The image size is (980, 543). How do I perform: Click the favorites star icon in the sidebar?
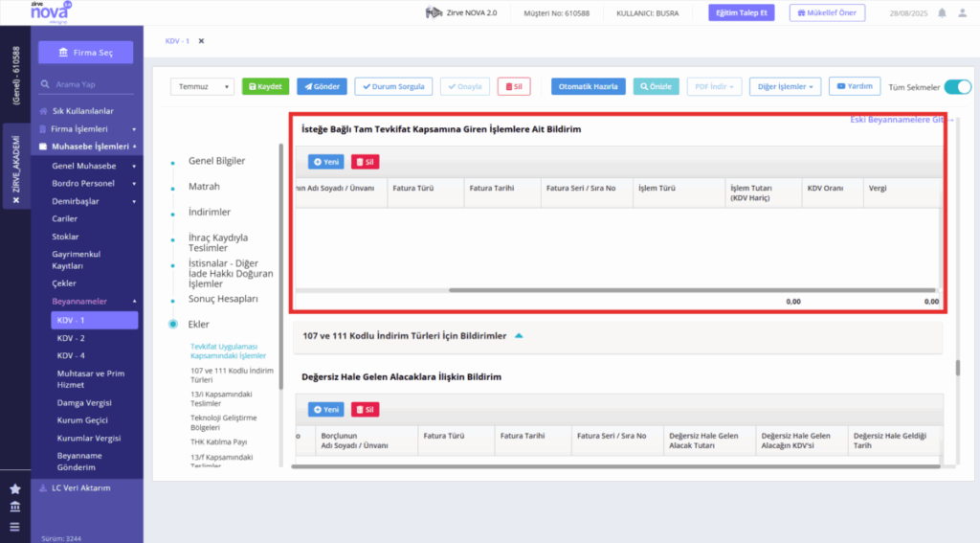click(15, 488)
